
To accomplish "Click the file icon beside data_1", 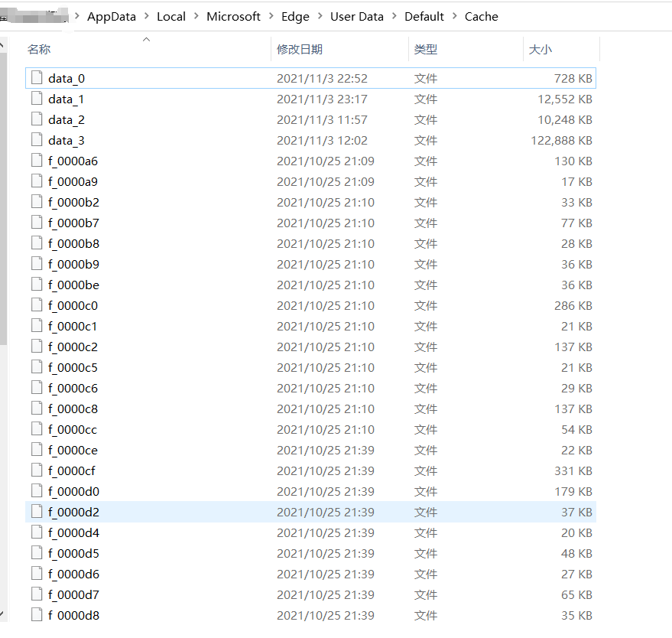I will tap(37, 98).
